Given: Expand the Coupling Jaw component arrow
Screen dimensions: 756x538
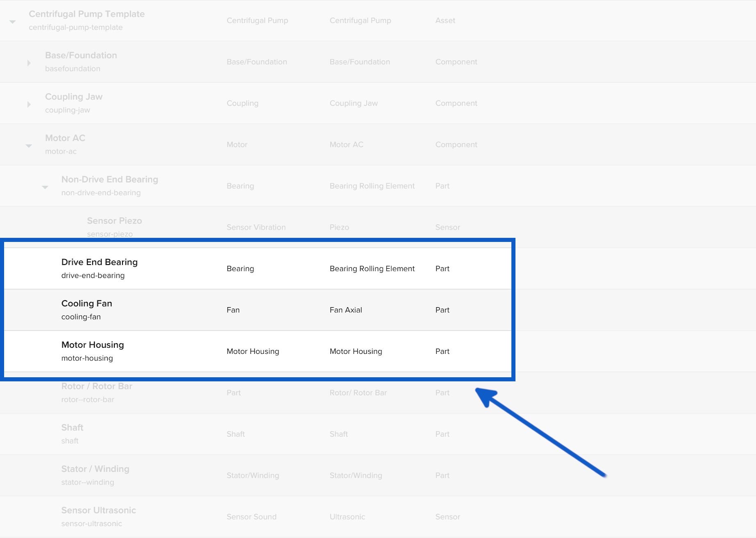Looking at the screenshot, I should tap(29, 105).
